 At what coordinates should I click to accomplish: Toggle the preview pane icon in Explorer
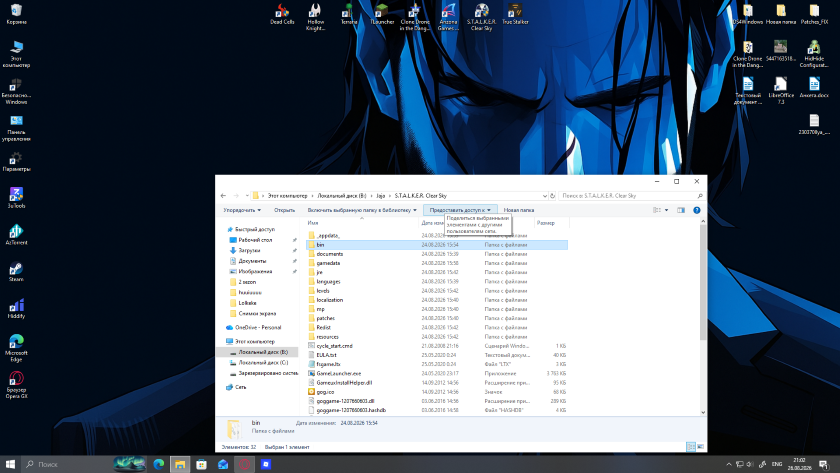[681, 210]
